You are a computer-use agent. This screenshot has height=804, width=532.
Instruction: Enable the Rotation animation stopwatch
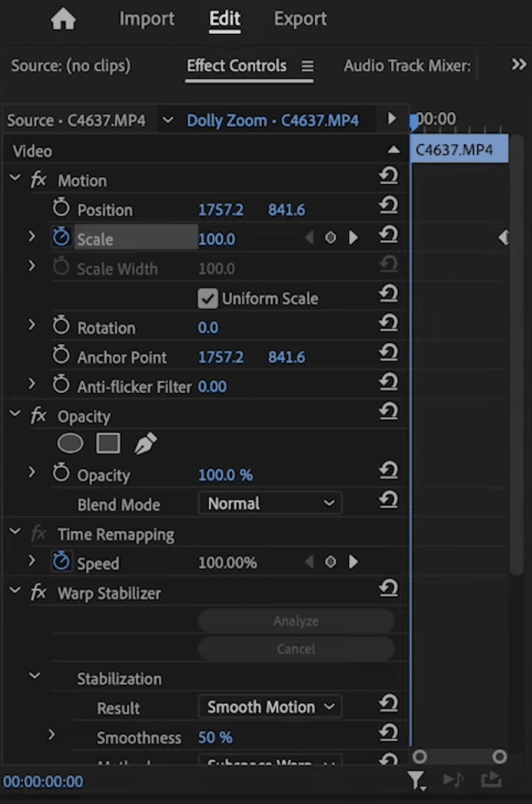click(61, 327)
